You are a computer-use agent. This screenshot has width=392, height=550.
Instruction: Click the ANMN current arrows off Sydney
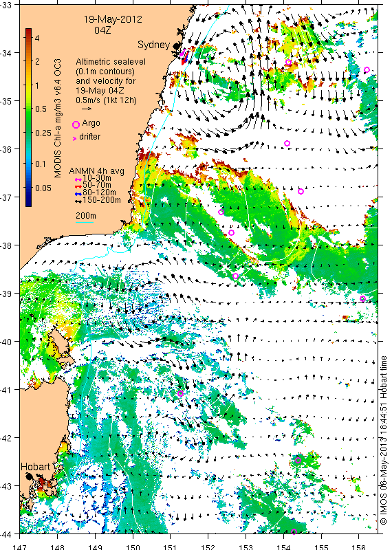184,58
